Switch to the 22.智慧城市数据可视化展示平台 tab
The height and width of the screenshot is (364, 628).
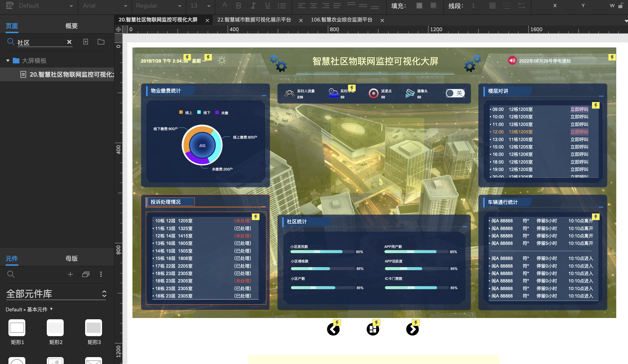point(254,20)
